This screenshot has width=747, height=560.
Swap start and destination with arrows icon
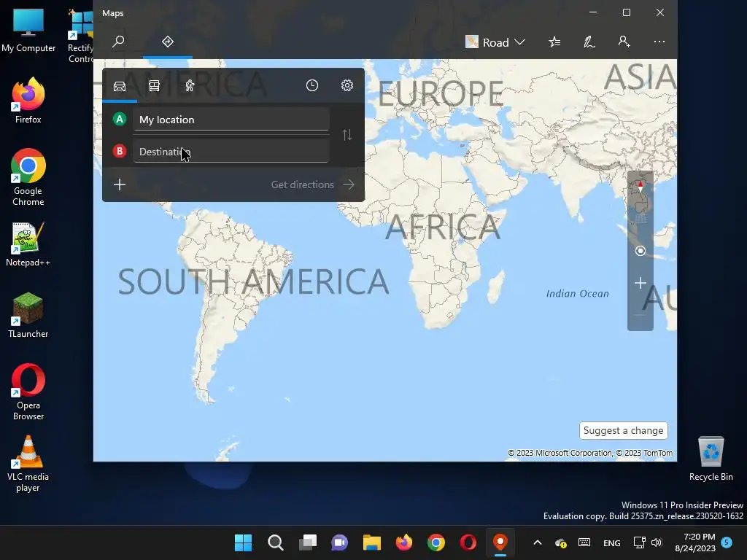347,135
